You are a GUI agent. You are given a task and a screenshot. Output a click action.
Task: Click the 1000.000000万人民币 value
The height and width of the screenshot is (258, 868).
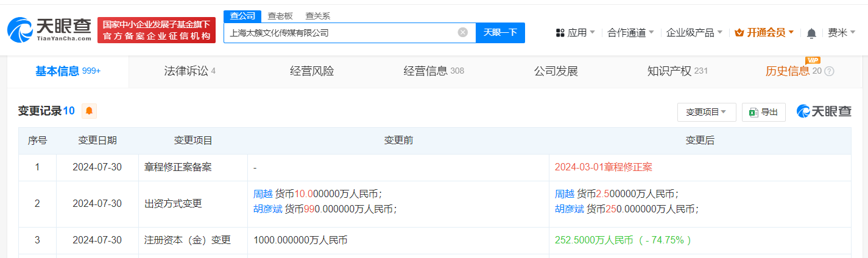(300, 240)
